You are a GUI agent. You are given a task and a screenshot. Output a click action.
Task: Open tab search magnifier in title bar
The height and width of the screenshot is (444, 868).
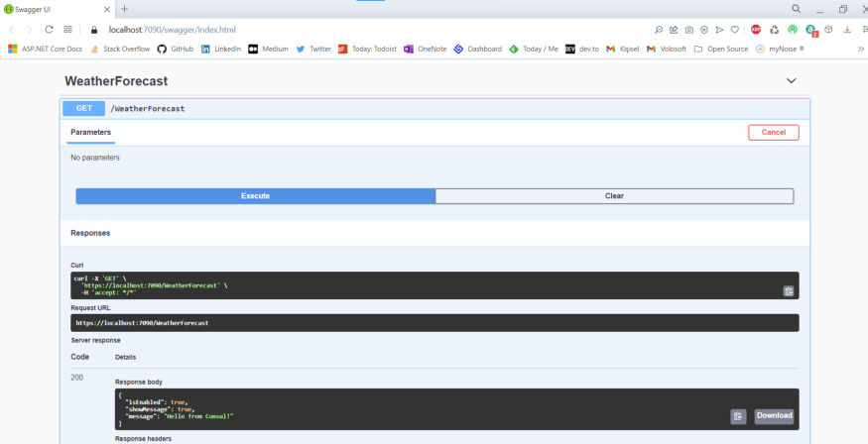click(x=796, y=9)
